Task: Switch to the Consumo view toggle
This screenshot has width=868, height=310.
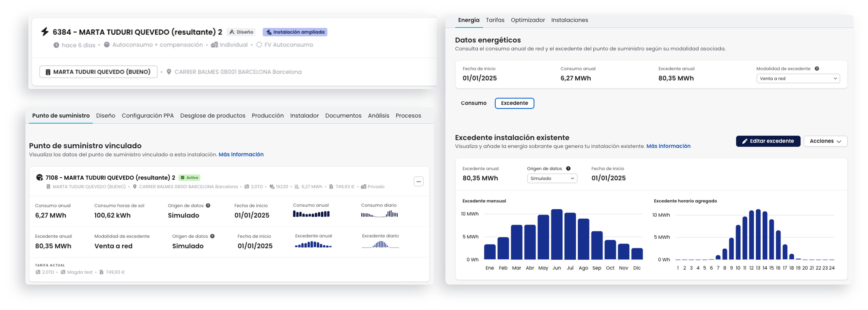Action: click(x=473, y=103)
